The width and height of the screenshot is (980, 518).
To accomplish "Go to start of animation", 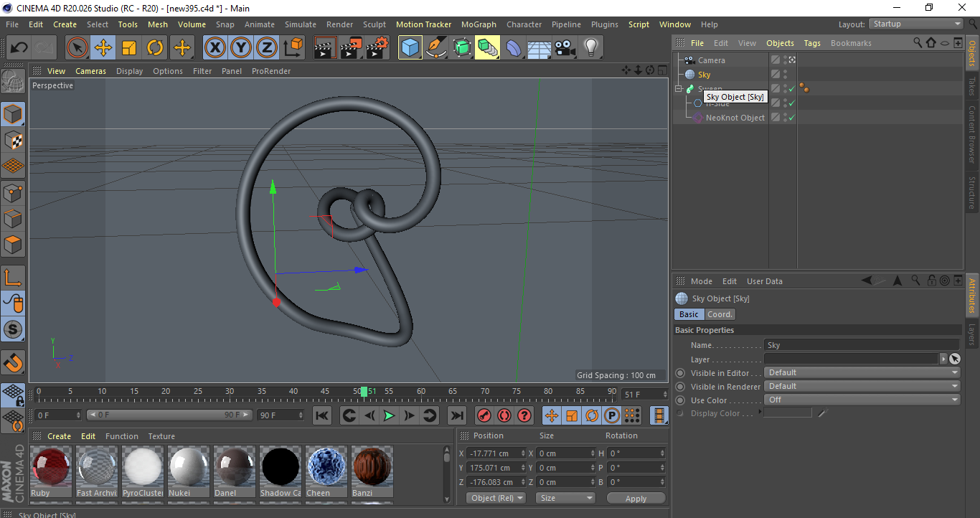I will click(x=322, y=415).
